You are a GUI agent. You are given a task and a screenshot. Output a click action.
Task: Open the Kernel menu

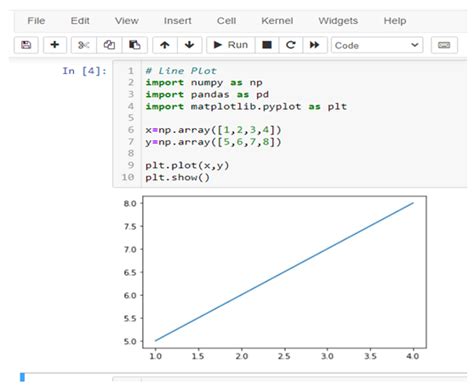point(277,21)
